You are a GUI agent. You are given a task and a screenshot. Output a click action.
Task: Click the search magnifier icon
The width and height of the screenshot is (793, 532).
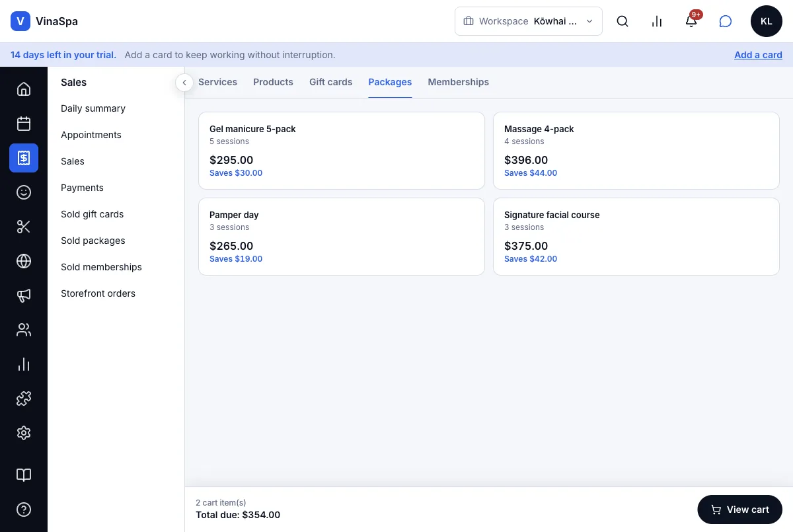[623, 21]
